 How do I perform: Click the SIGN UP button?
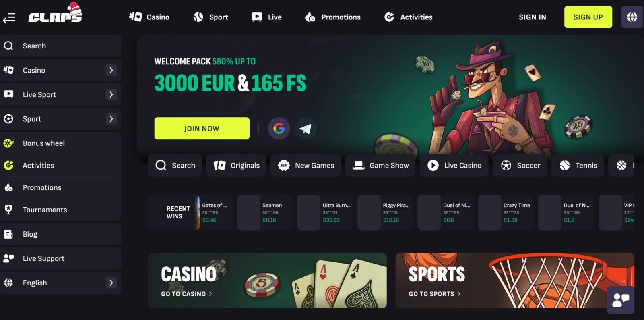pyautogui.click(x=588, y=17)
